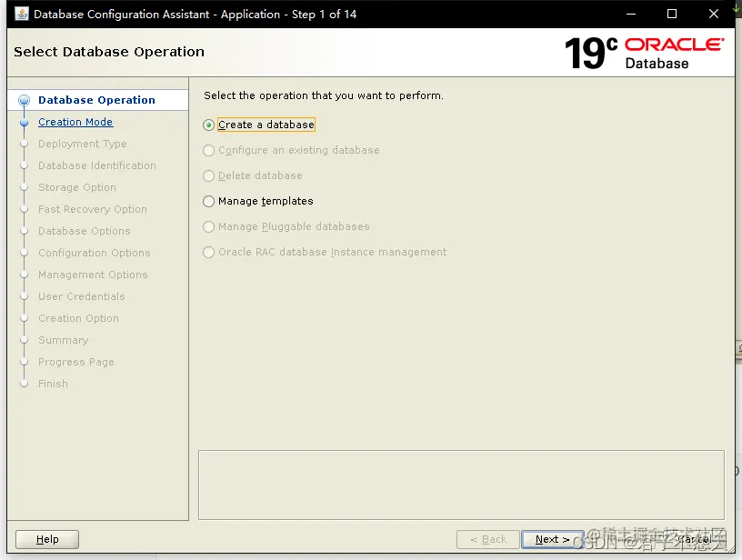Choose the Manage templates option
742x560 pixels.
[x=258, y=202]
